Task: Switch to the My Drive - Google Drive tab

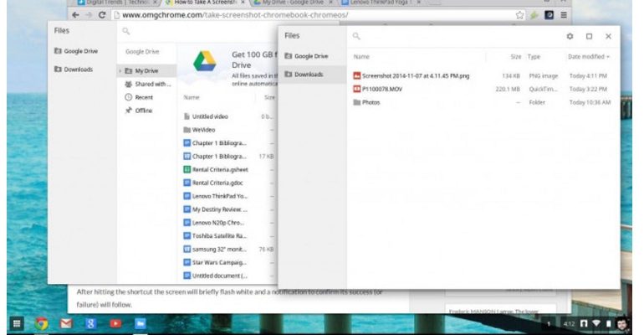Action: pos(292,3)
